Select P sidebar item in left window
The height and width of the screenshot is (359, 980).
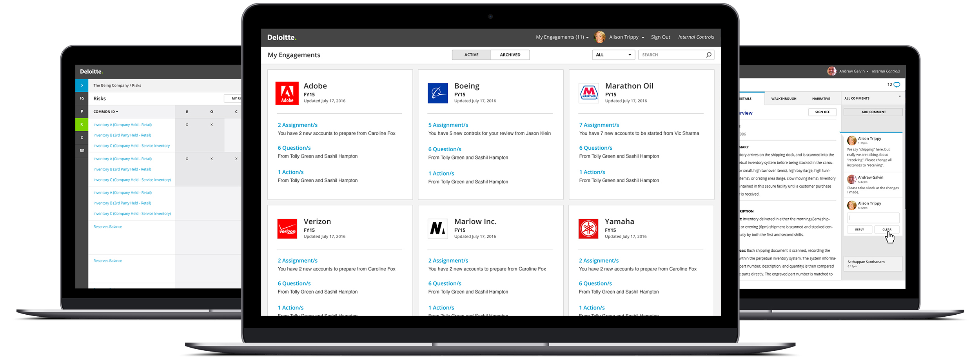coord(82,111)
